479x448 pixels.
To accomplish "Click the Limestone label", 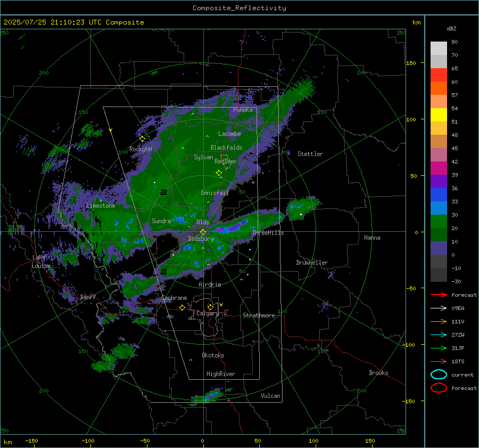I will (x=101, y=206).
